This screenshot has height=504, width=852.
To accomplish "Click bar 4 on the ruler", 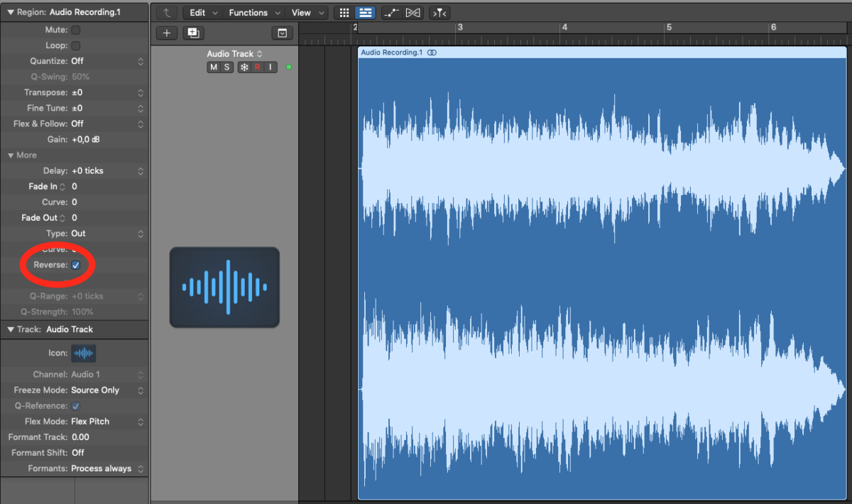I will (564, 28).
